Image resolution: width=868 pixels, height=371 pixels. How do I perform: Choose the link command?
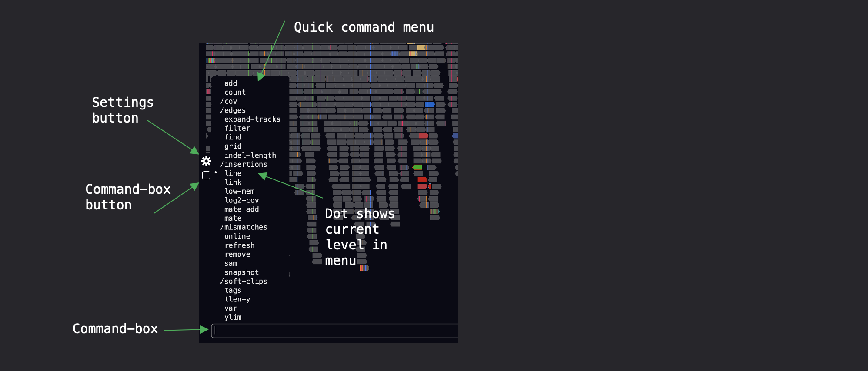point(233,182)
